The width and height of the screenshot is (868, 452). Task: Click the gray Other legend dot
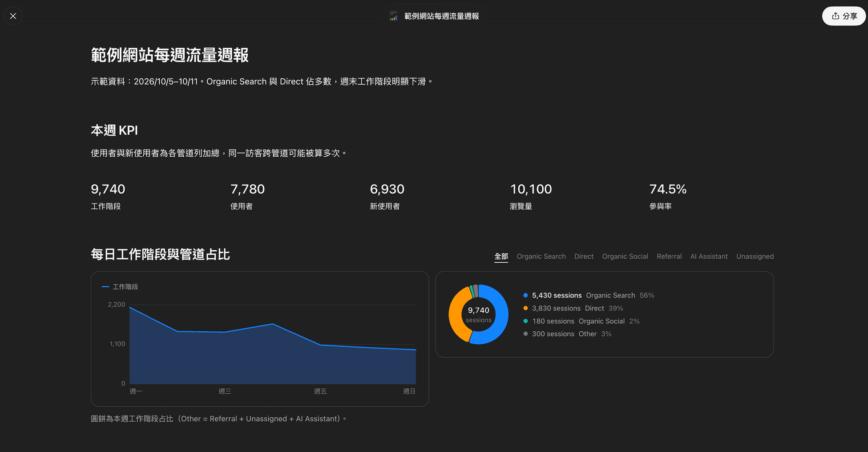[525, 334]
